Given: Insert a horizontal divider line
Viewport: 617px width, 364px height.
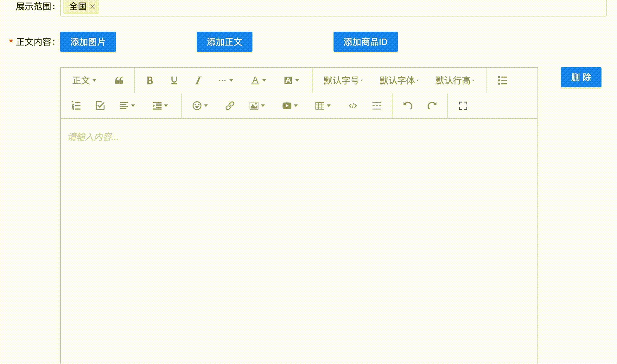Looking at the screenshot, I should point(377,106).
